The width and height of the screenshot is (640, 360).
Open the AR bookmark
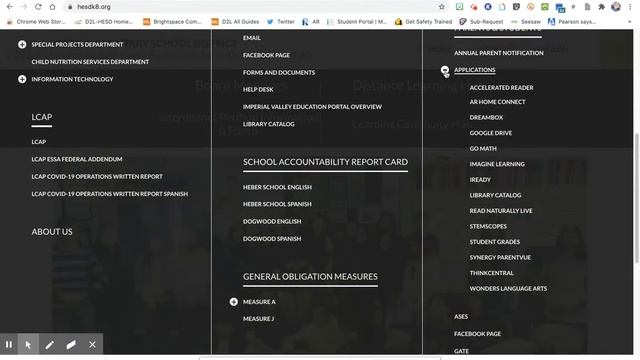(x=311, y=22)
